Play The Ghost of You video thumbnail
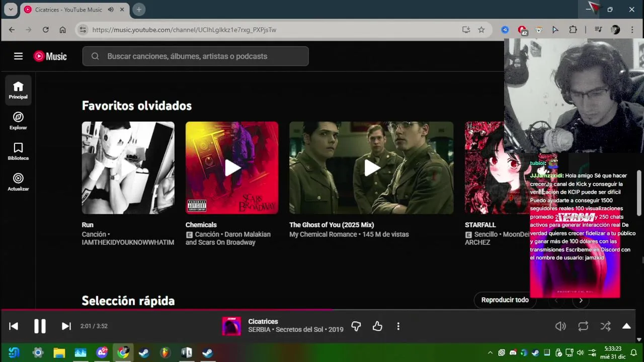This screenshot has height=362, width=644. 371,168
